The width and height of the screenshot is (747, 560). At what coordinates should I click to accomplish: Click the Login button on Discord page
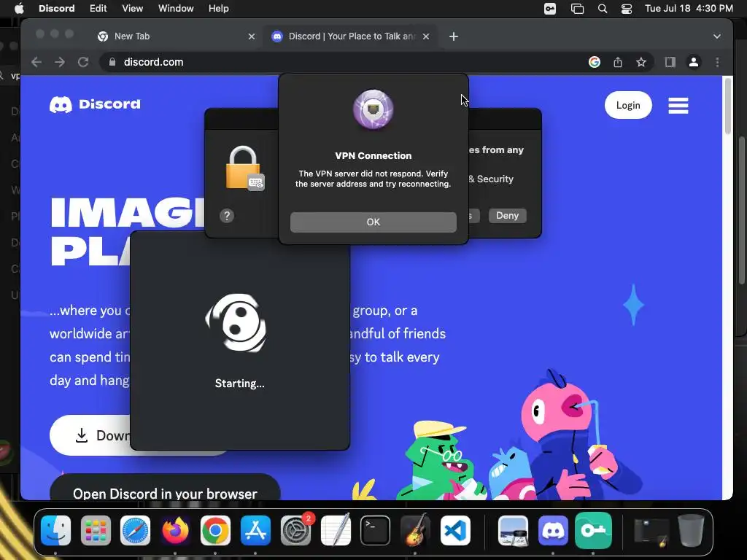(628, 105)
